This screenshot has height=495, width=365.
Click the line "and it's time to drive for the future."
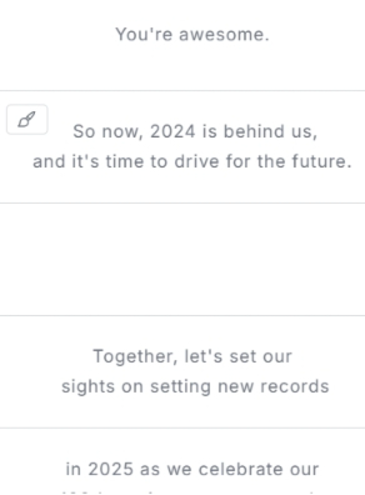(192, 162)
